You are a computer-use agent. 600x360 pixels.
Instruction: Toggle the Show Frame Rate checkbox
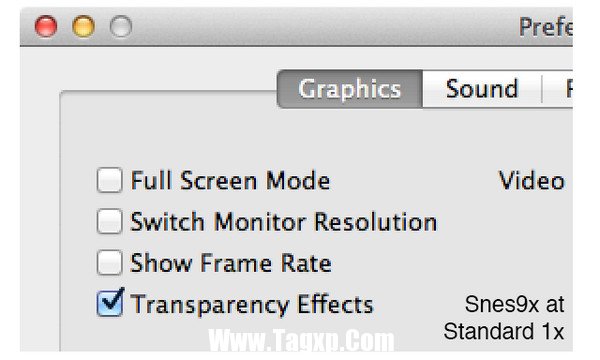pos(109,262)
